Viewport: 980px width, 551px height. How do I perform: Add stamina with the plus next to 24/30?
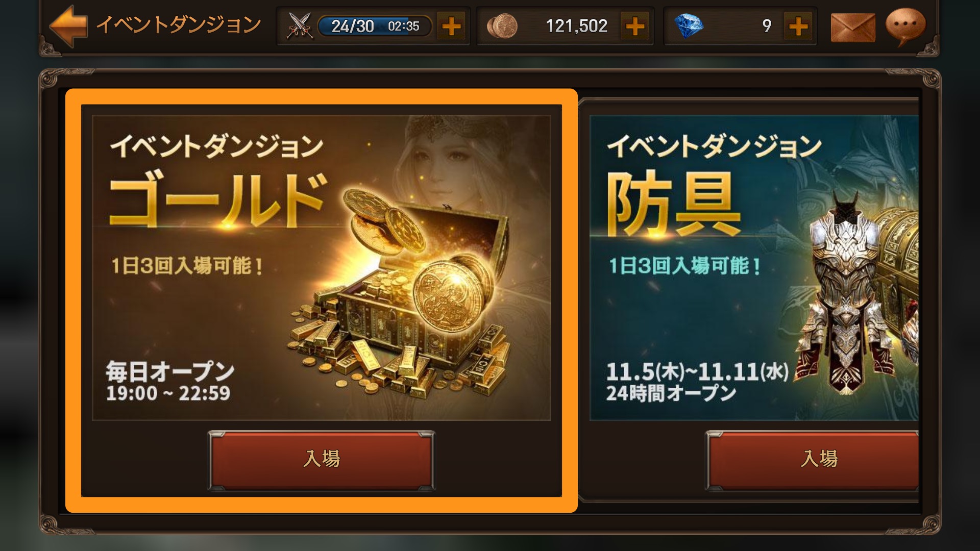(x=451, y=26)
